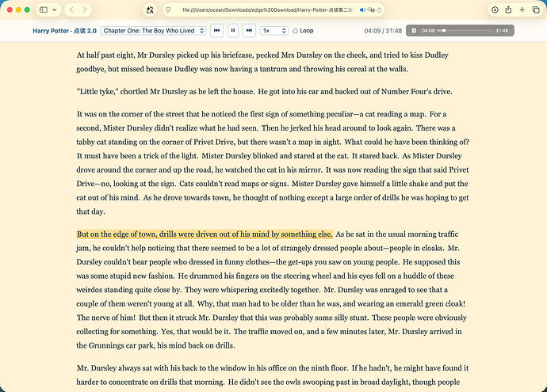The width and height of the screenshot is (547, 392).
Task: Click sentence "He supposed this was some stupid new fashion."
Action: 268,269
